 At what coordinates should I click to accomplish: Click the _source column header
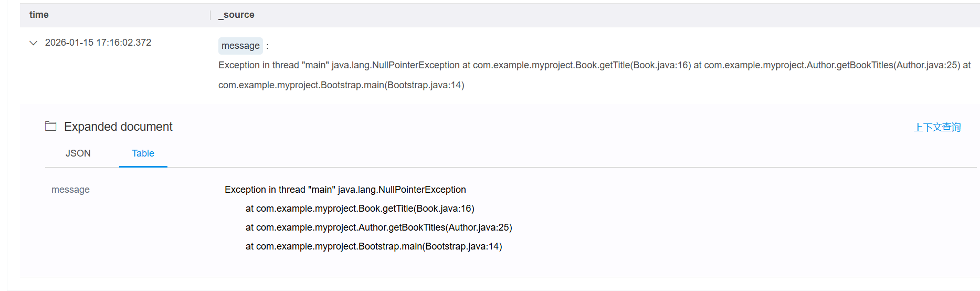tap(237, 15)
